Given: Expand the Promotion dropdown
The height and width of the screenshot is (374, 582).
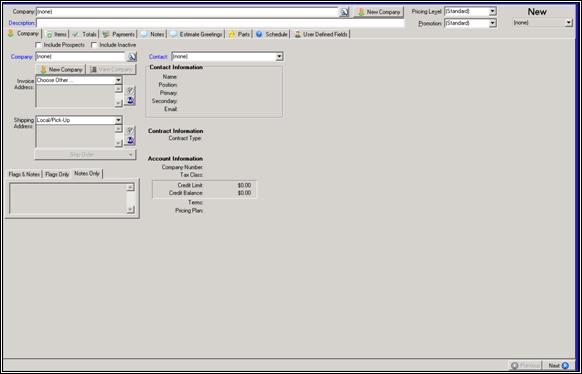Looking at the screenshot, I should click(493, 23).
